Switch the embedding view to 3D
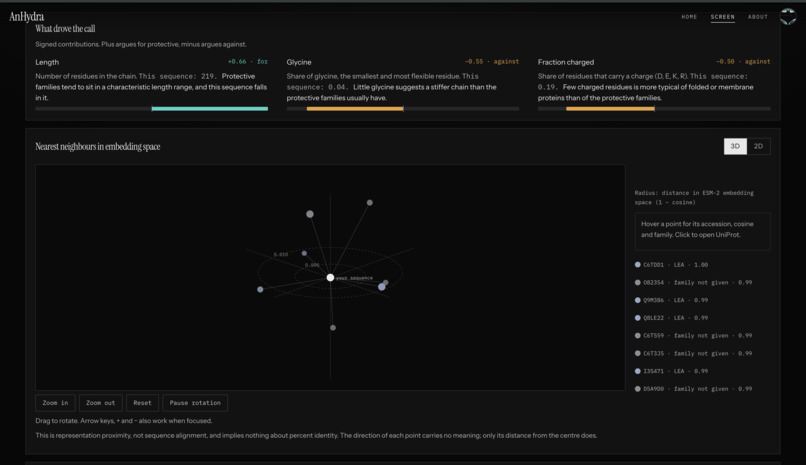 (735, 146)
